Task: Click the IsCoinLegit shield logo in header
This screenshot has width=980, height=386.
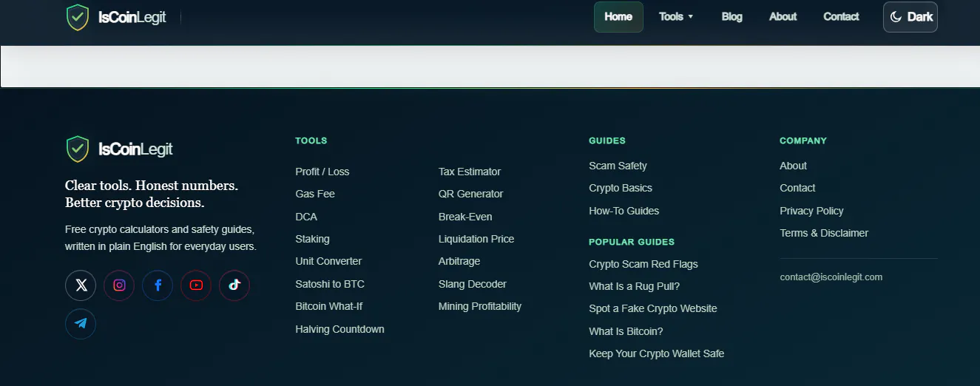Action: [x=78, y=17]
